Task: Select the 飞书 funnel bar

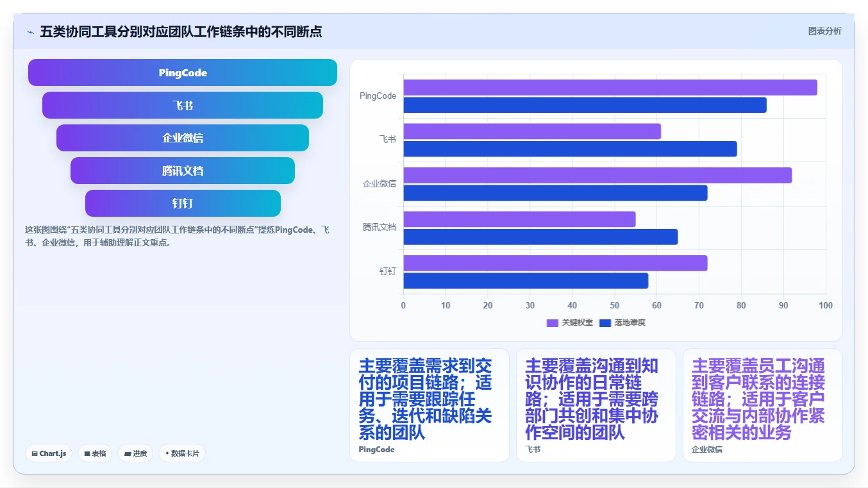Action: point(183,105)
